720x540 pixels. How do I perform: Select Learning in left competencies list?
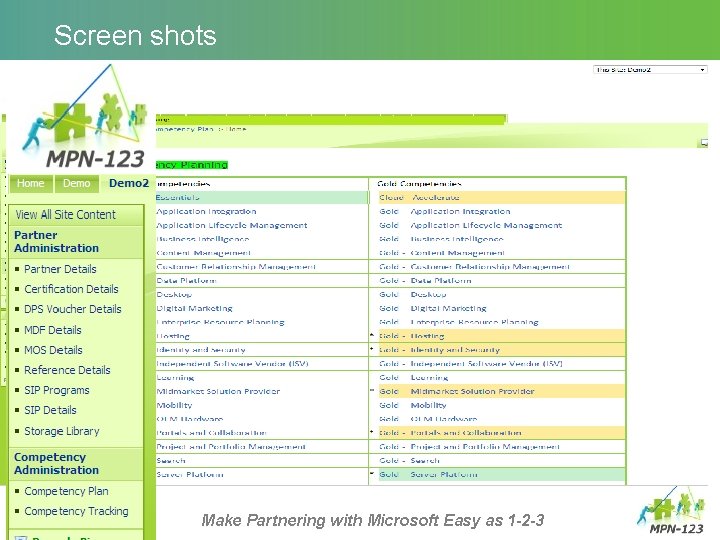(175, 377)
